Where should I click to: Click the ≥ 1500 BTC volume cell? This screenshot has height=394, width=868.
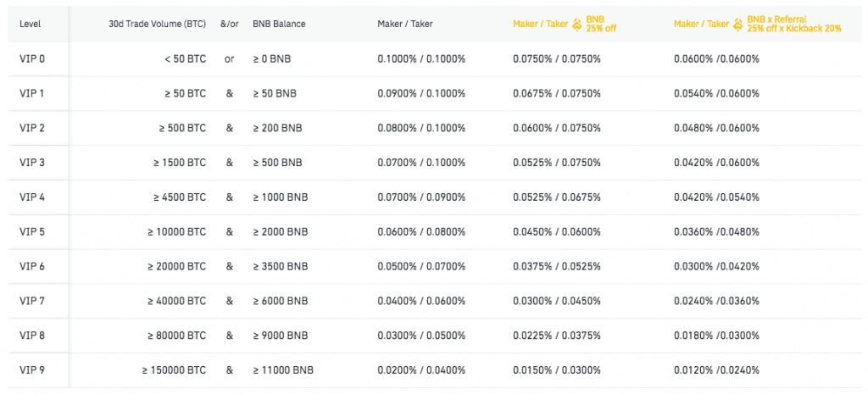[x=178, y=163]
